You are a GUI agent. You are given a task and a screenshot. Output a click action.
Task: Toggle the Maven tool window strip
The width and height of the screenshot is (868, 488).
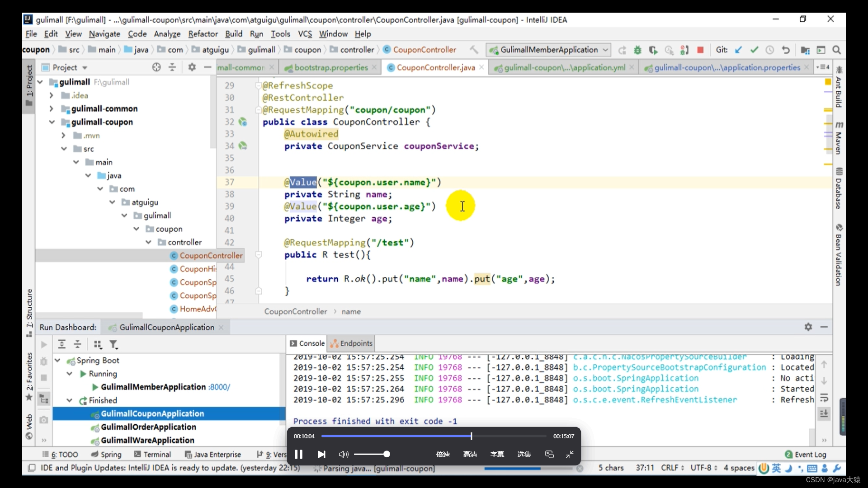point(839,138)
